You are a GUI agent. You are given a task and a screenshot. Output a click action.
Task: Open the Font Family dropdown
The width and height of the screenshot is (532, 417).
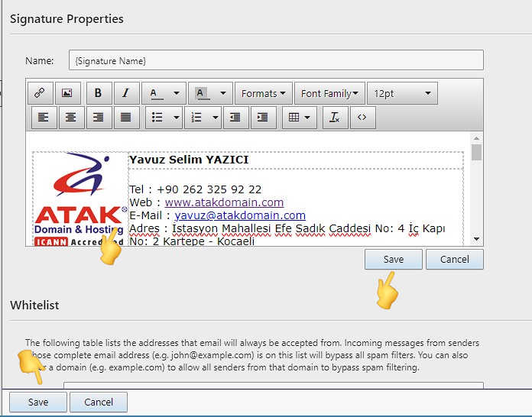(329, 93)
